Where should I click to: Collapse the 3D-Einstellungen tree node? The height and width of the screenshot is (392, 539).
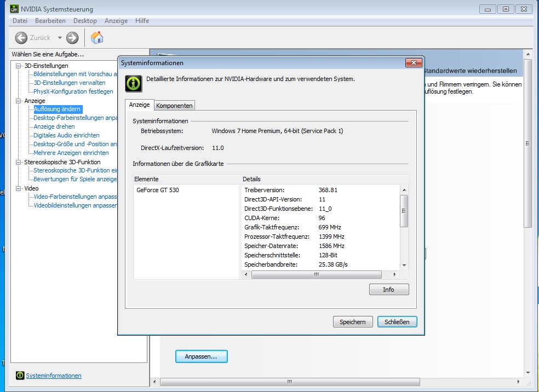(x=19, y=66)
